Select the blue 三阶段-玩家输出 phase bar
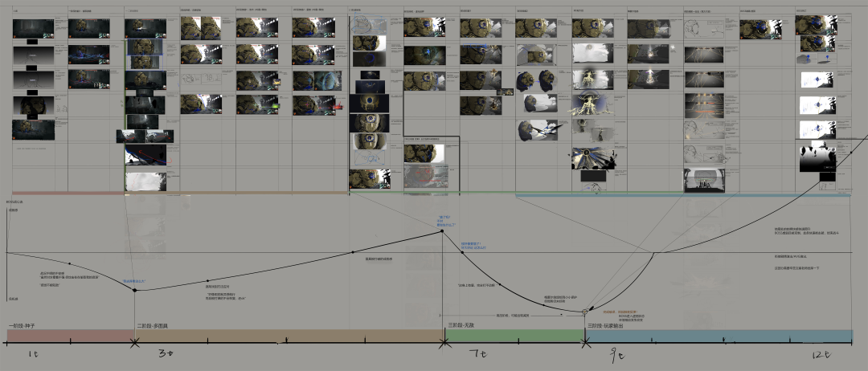 point(719,336)
